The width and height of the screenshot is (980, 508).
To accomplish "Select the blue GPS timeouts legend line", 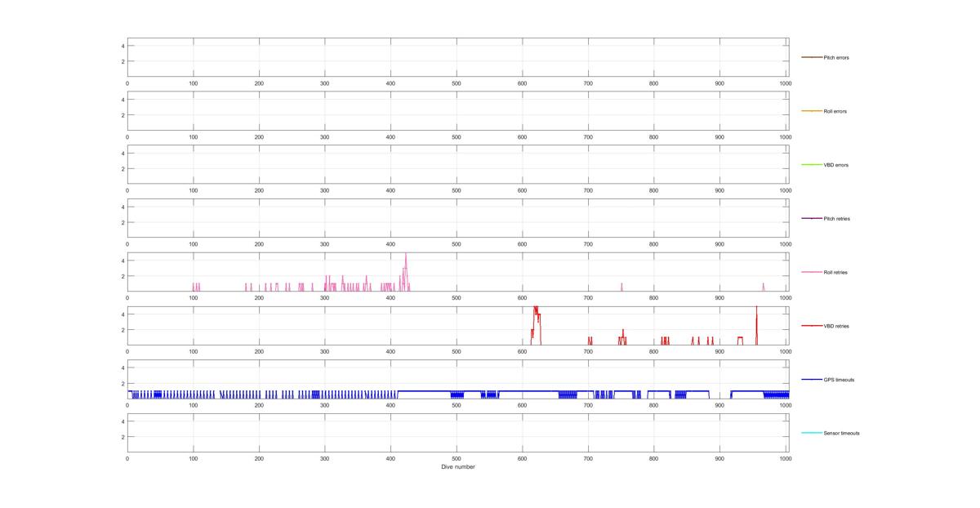I will (812, 379).
